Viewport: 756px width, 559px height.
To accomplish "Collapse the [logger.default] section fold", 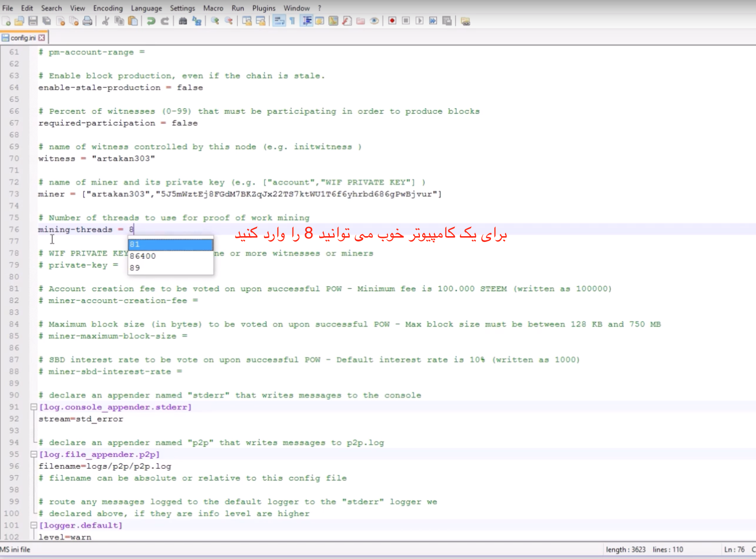I will 34,525.
